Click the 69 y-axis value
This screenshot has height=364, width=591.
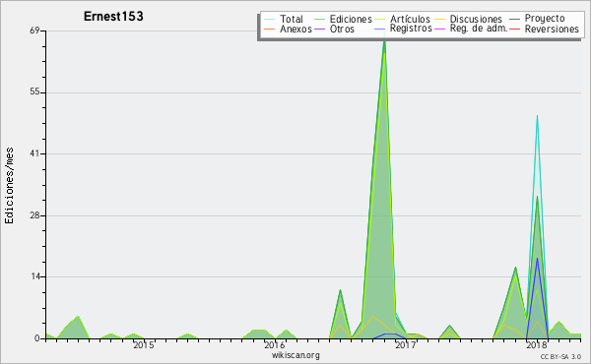coord(34,30)
